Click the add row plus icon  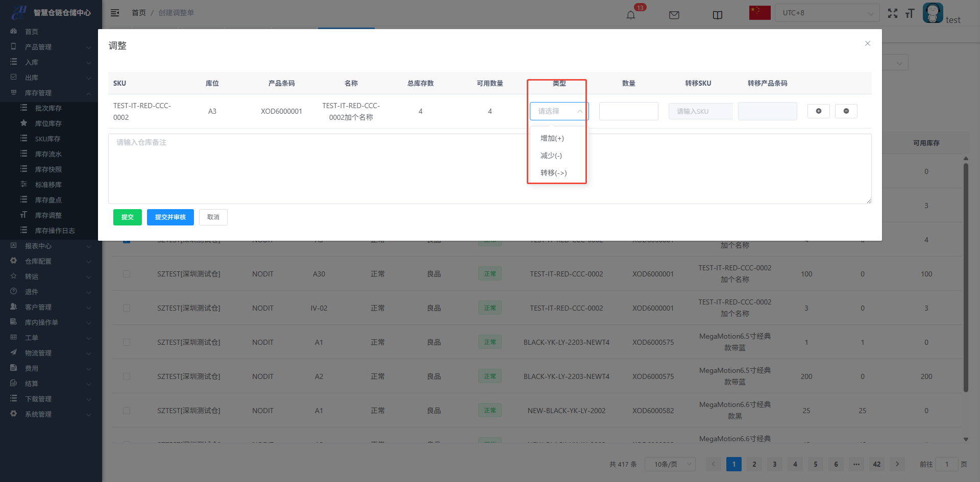(x=818, y=111)
